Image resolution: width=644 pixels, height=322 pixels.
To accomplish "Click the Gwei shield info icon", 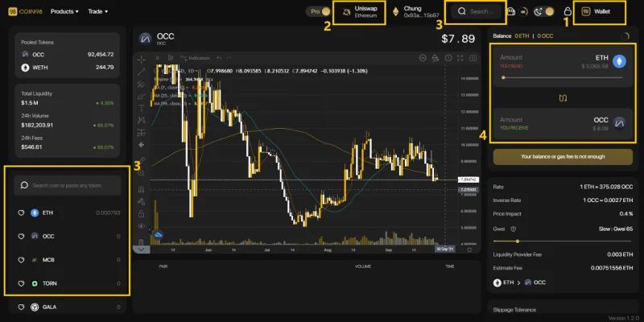I will coord(513,229).
